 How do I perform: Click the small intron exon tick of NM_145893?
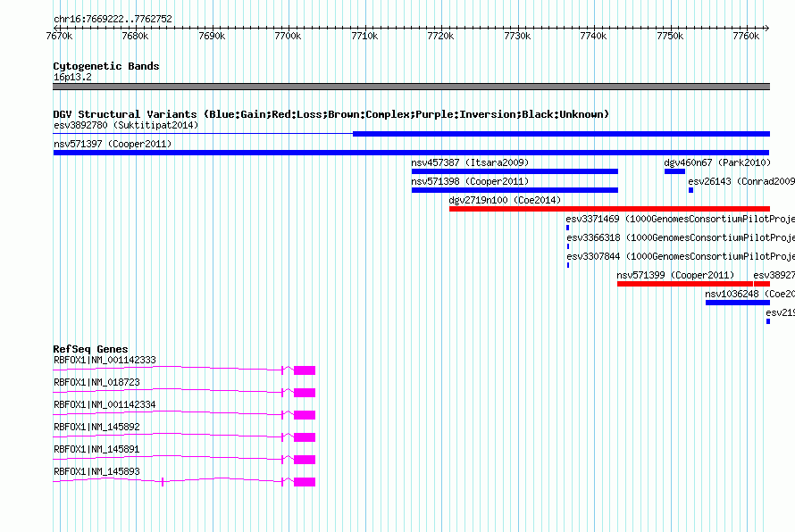tap(163, 482)
